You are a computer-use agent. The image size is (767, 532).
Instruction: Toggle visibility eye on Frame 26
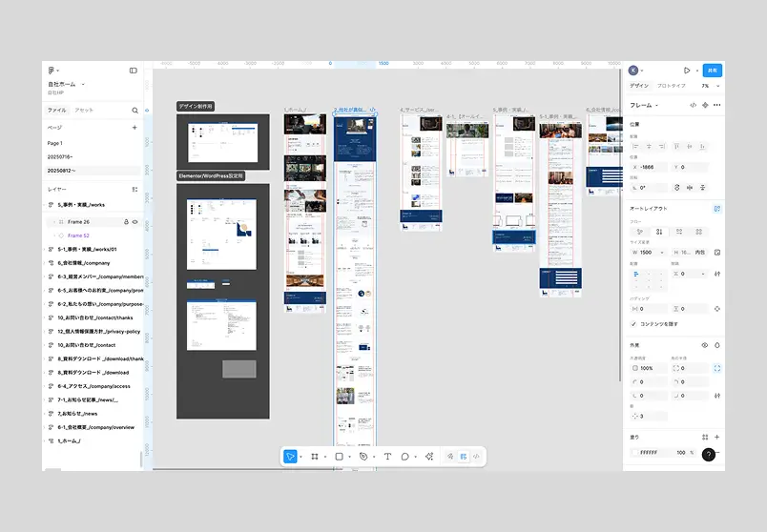point(135,222)
